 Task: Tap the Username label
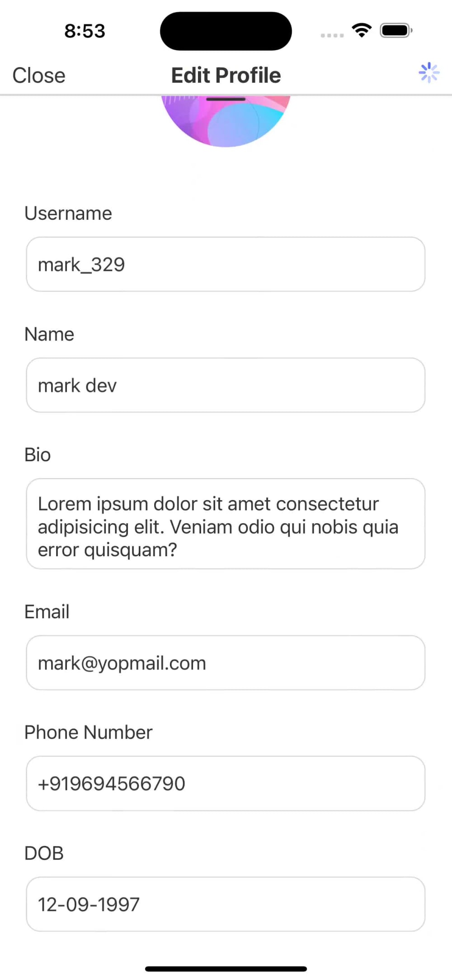click(x=68, y=213)
